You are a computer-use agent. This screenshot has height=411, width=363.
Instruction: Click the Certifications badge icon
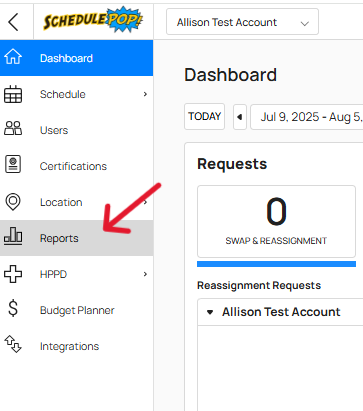[13, 164]
